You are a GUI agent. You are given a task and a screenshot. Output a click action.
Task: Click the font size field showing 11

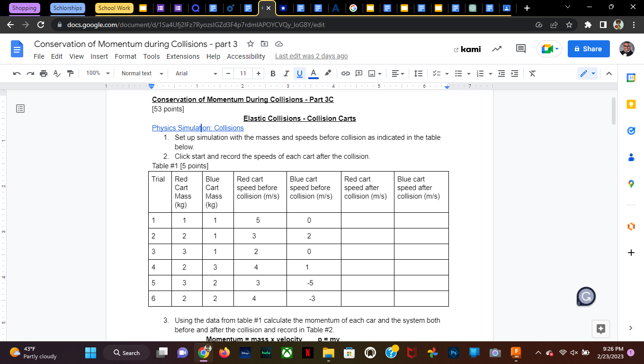point(243,73)
